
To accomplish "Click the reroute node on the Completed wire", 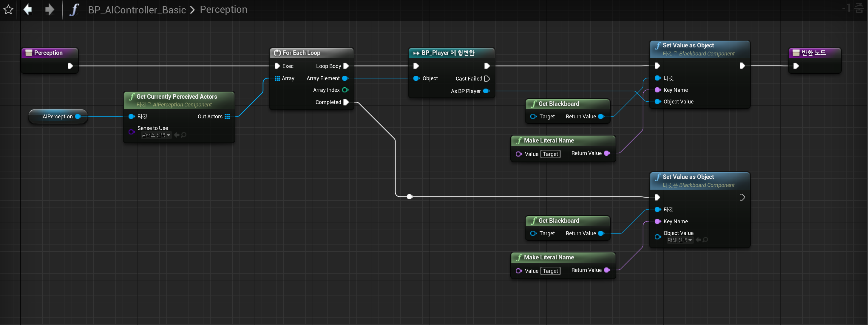I will click(x=409, y=197).
